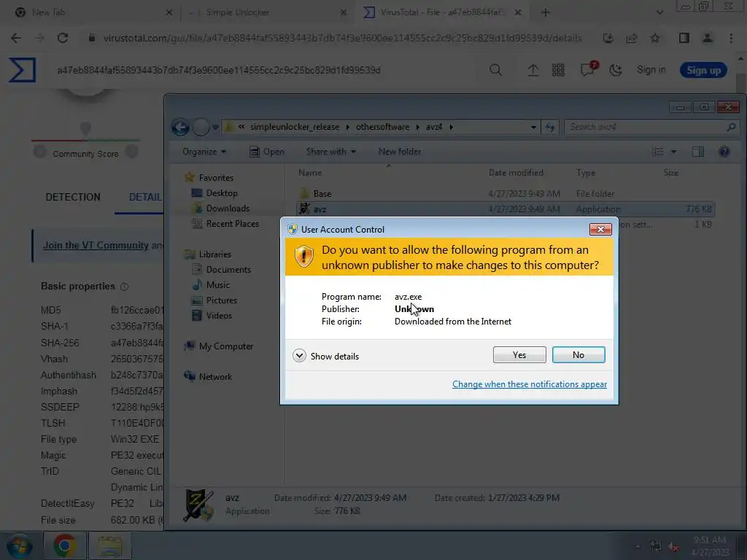Open the Organize menu in Explorer
The height and width of the screenshot is (560, 747).
coord(204,152)
